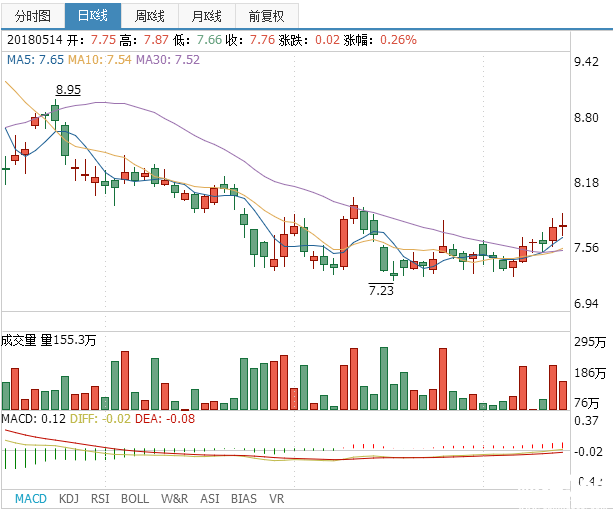Screen dimensions: 613x516
Task: Select the W&R indicator
Action: (174, 499)
